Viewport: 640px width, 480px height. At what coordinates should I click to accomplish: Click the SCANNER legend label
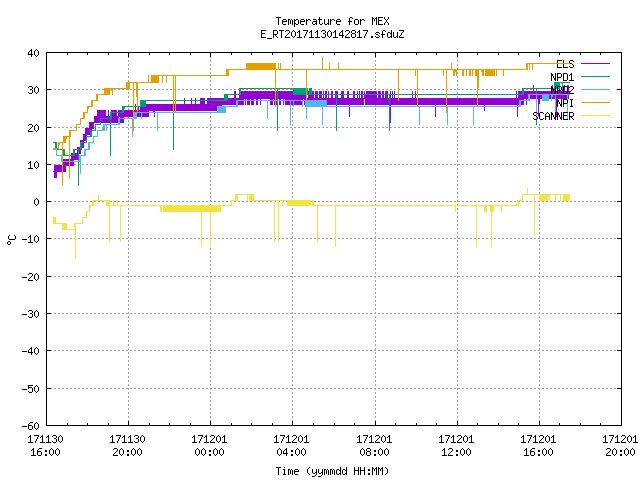[553, 116]
